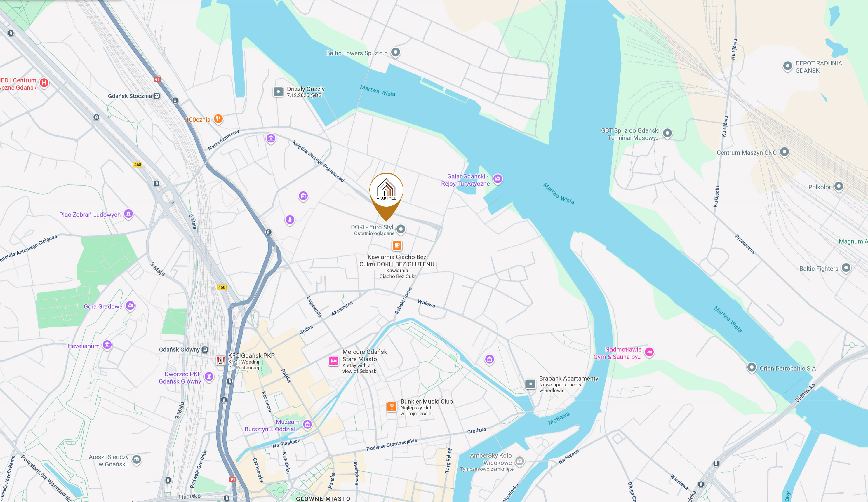Select the Kawiarnia Ciacho Bez Cukru cafe icon
This screenshot has width=868, height=502.
click(397, 245)
